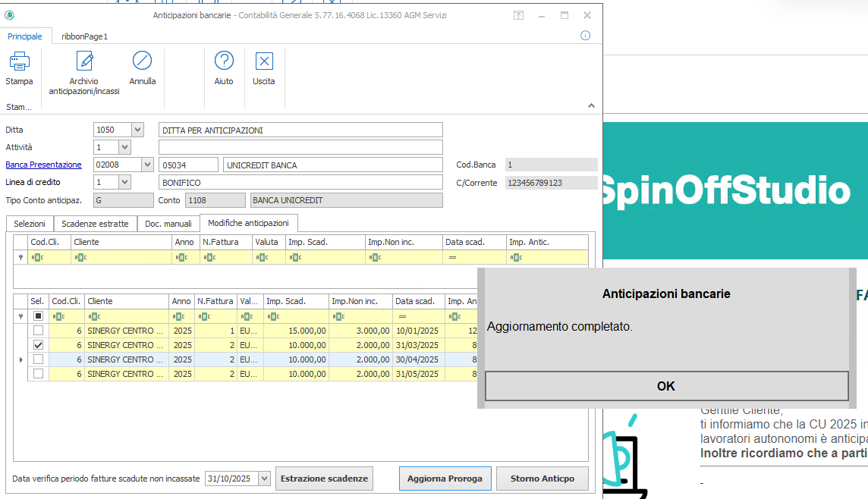Click the Cod.Cli. filter cell in upper grid
868x499 pixels.
[x=49, y=257]
